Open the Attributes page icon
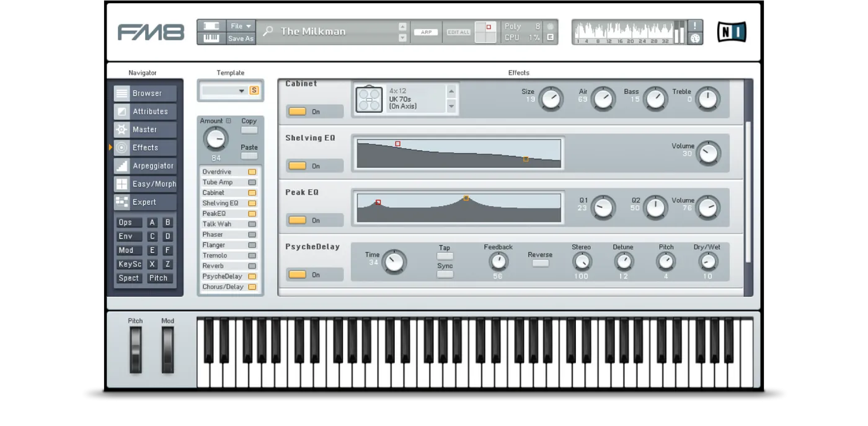Viewport: 868px width, 426px height. pos(122,112)
